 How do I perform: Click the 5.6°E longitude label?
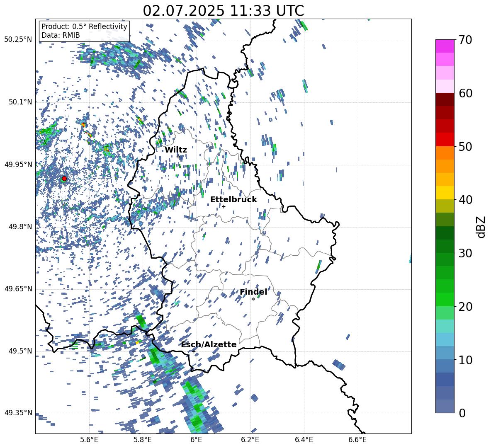89,440
